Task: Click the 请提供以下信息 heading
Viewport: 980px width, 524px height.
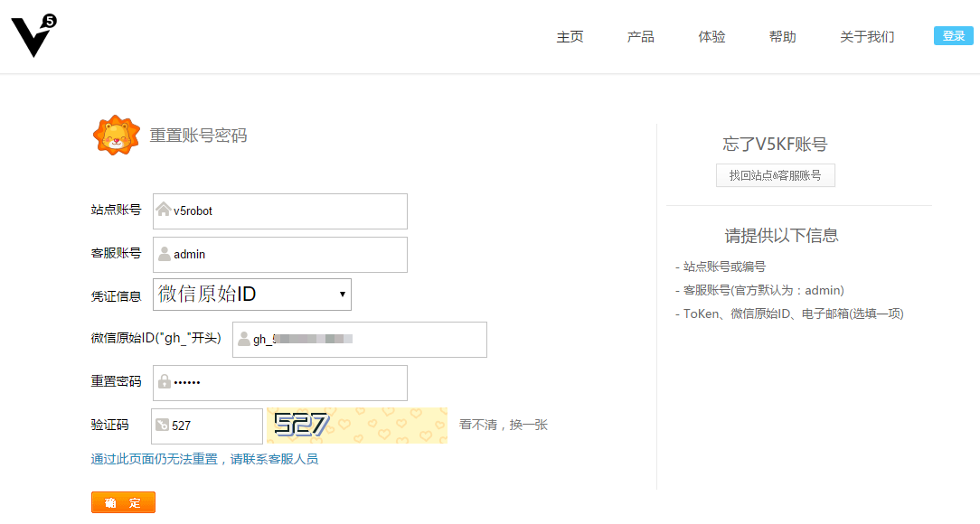Action: coord(781,236)
